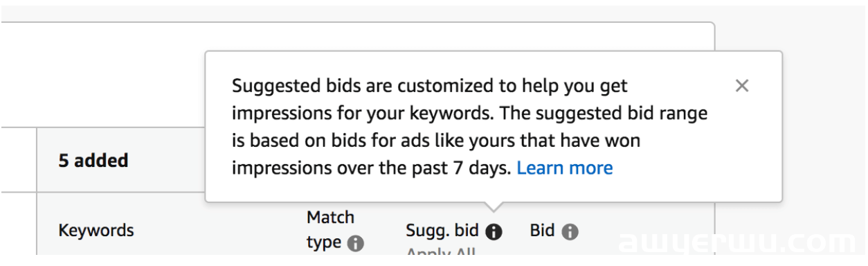Click the word type beside the info icon
The height and width of the screenshot is (266, 868).
tap(324, 243)
